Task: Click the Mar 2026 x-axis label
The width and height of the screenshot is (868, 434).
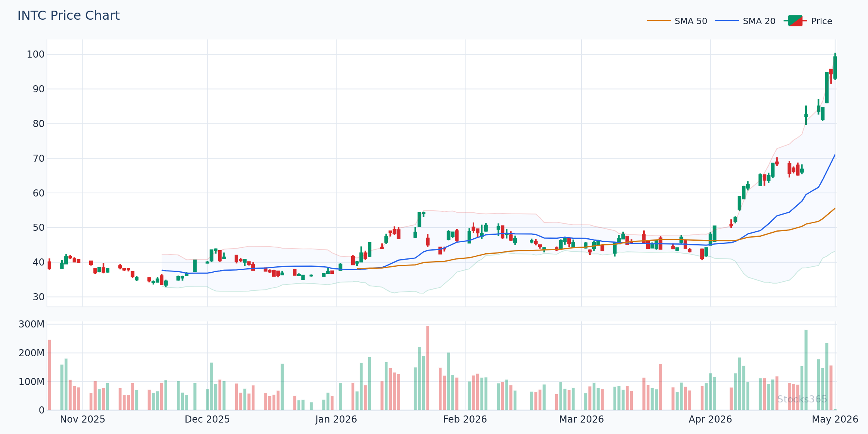Action: [x=581, y=419]
